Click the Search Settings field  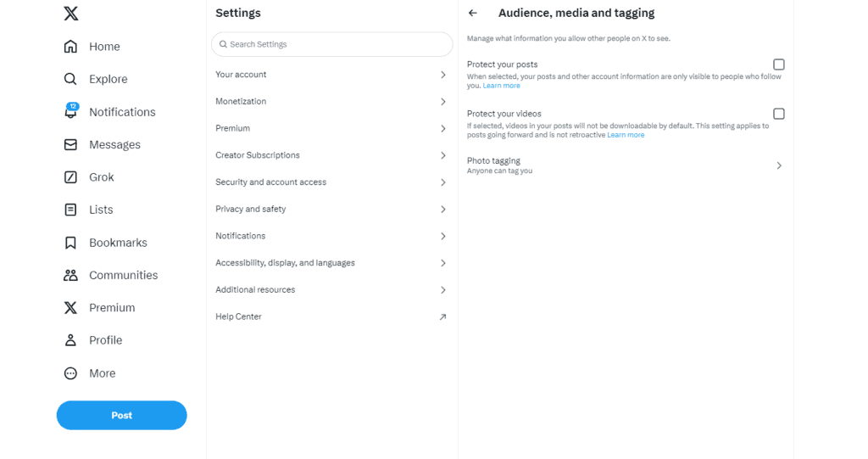pos(332,44)
